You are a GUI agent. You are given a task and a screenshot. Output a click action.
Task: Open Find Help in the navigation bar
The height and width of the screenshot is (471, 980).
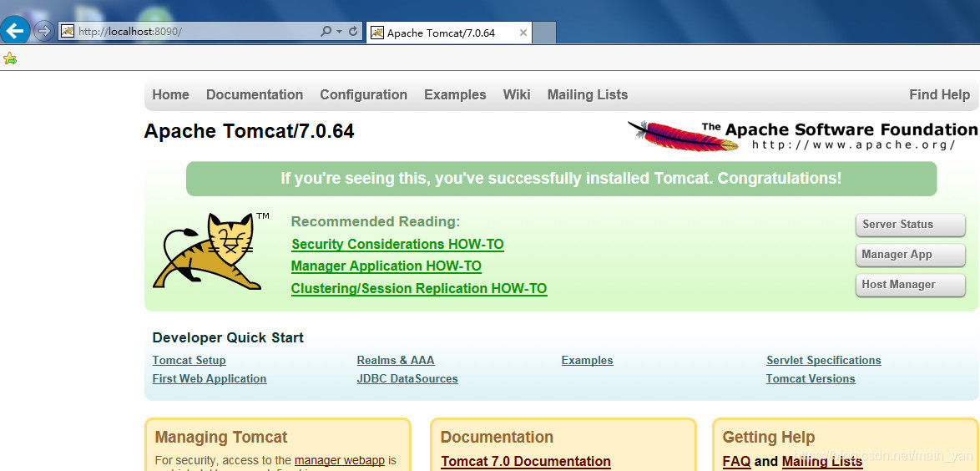[x=939, y=94]
